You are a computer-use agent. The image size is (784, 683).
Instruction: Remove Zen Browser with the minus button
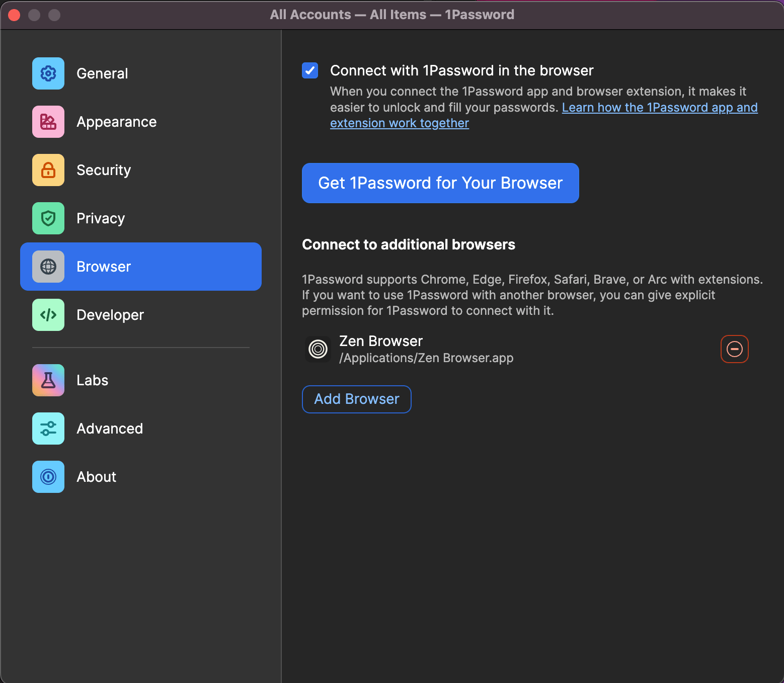(x=734, y=349)
